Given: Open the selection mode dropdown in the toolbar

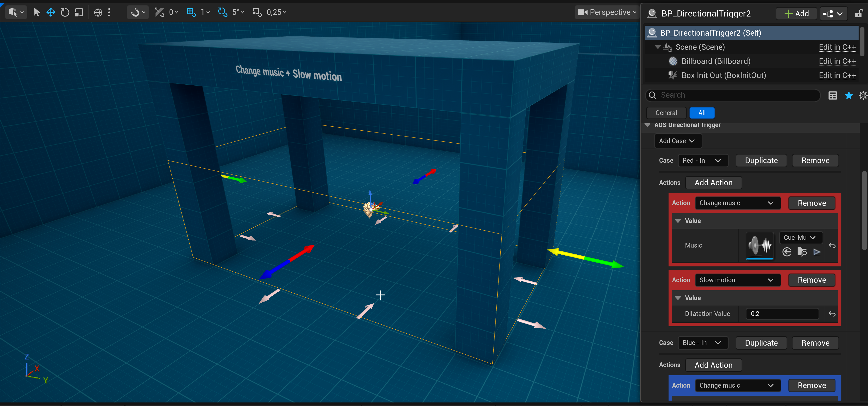Looking at the screenshot, I should point(16,12).
